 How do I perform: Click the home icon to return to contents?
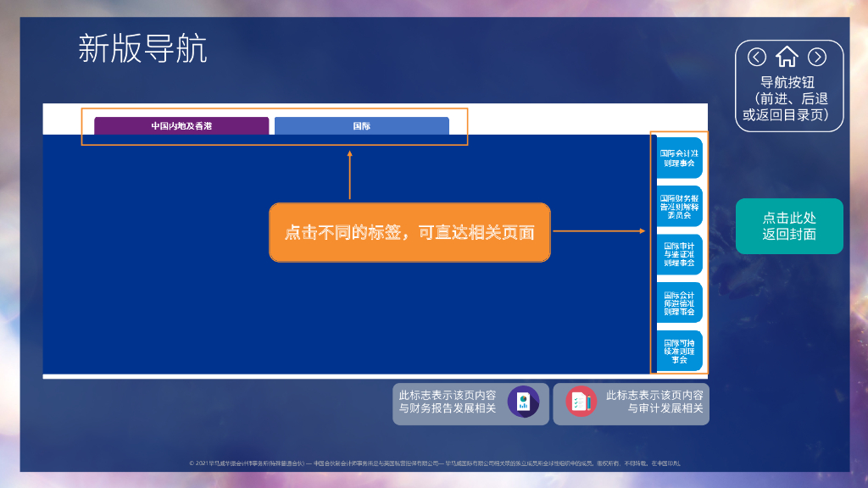787,57
